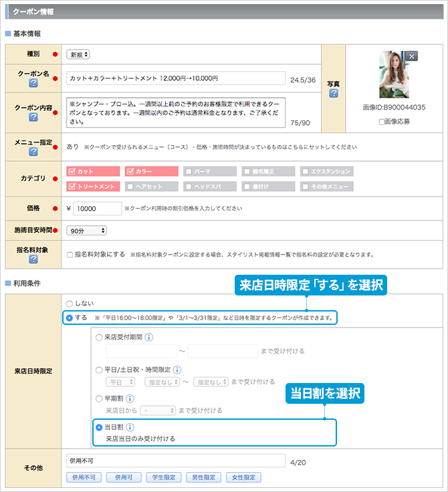Focus the その他 field containing 併用不可

pos(176,461)
